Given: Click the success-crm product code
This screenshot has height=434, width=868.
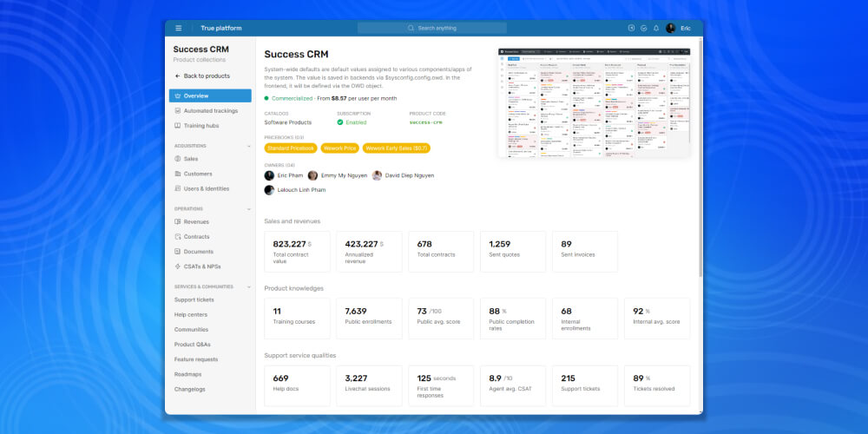Looking at the screenshot, I should click(425, 122).
